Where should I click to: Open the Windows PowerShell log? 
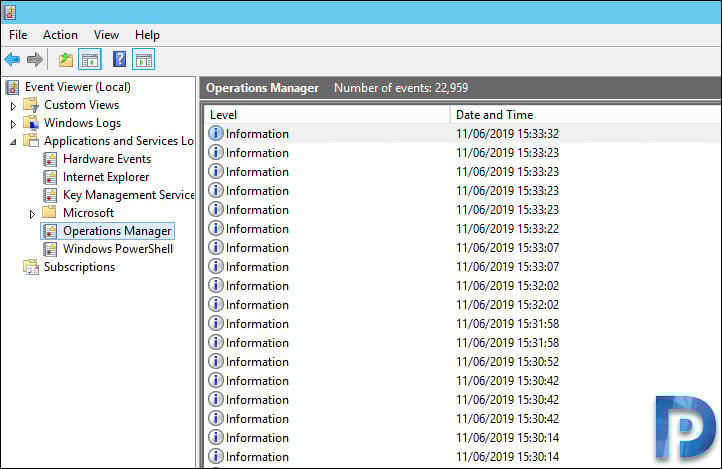pyautogui.click(x=118, y=249)
